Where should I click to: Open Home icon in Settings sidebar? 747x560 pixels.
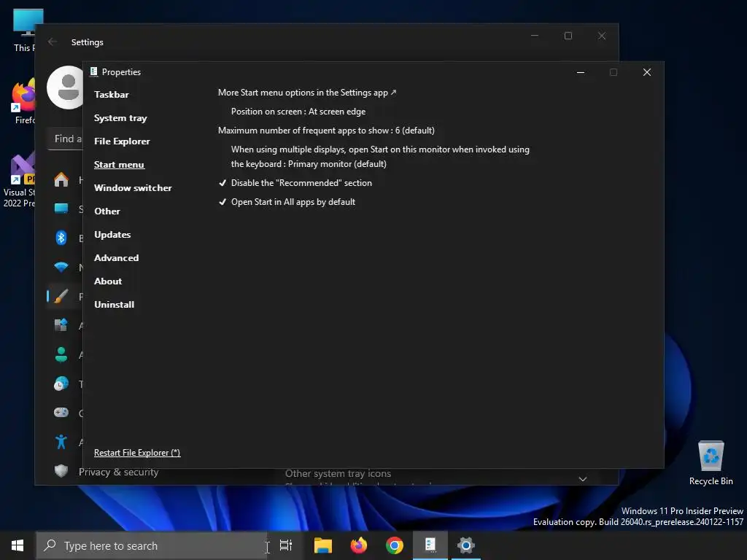61,179
